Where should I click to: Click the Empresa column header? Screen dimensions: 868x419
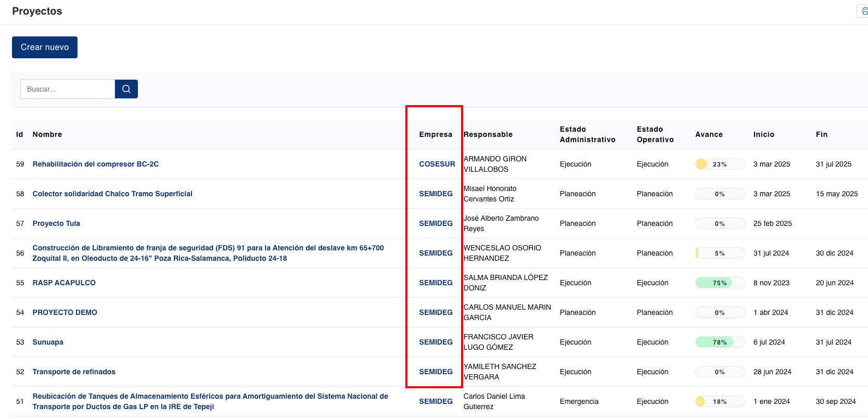click(x=436, y=134)
